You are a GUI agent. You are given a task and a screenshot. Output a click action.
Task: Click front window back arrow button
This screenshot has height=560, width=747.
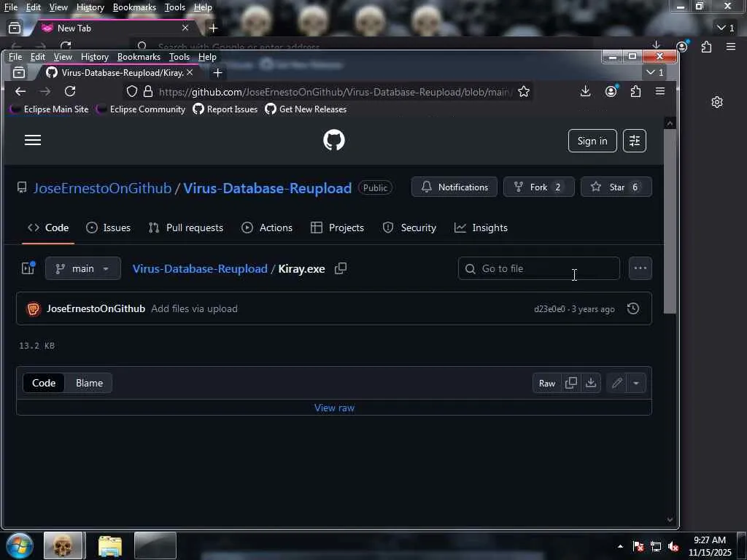[x=20, y=91]
